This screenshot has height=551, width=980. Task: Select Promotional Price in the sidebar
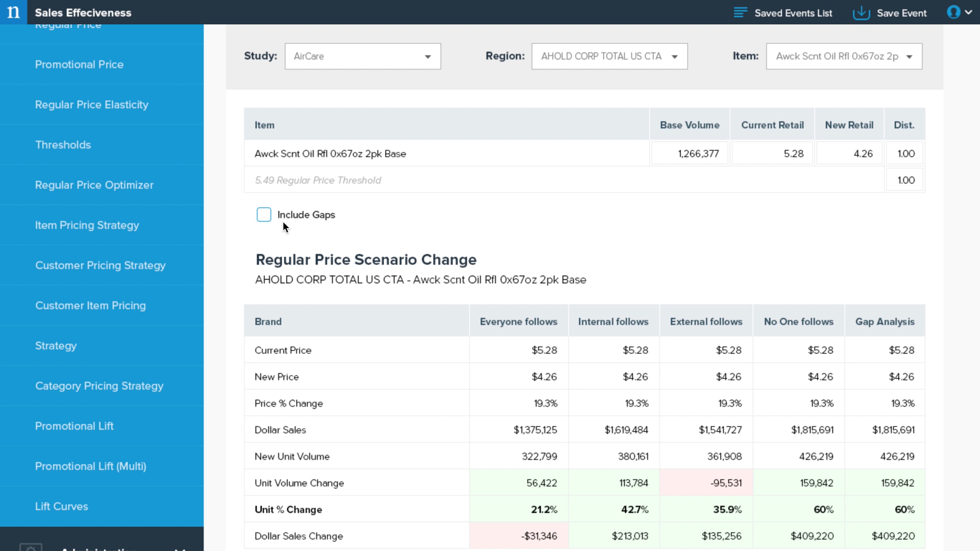pyautogui.click(x=79, y=64)
